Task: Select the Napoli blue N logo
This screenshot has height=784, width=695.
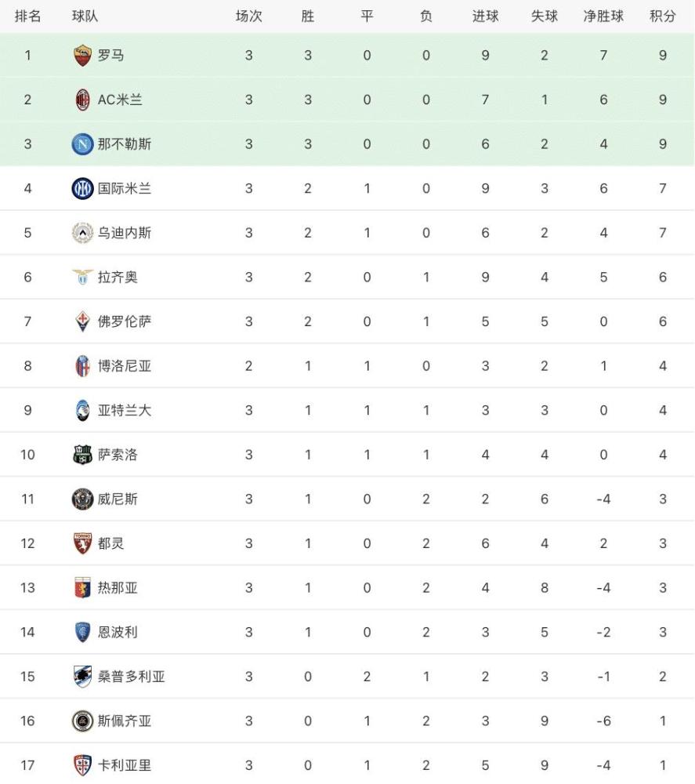Action: (82, 144)
